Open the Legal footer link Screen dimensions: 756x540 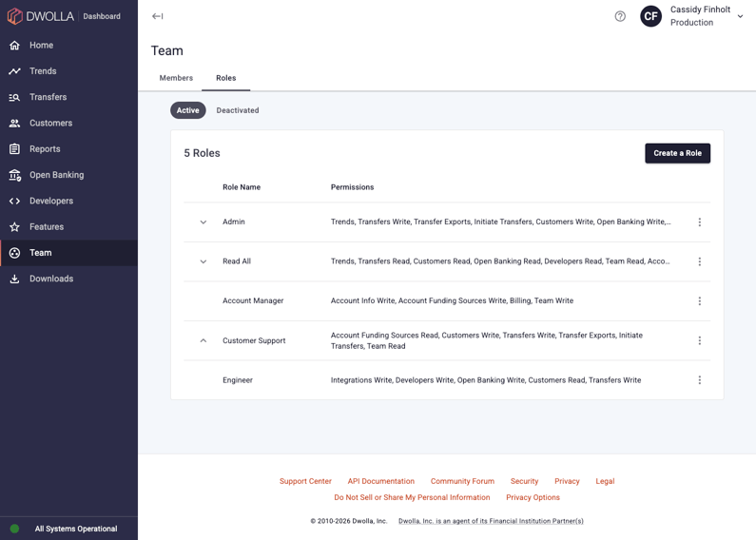(x=605, y=481)
